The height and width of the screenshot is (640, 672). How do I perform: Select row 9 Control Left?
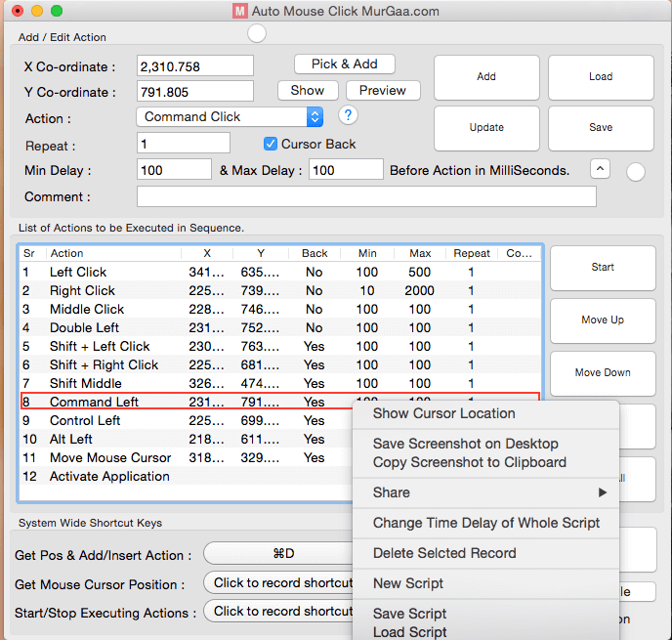click(x=187, y=420)
